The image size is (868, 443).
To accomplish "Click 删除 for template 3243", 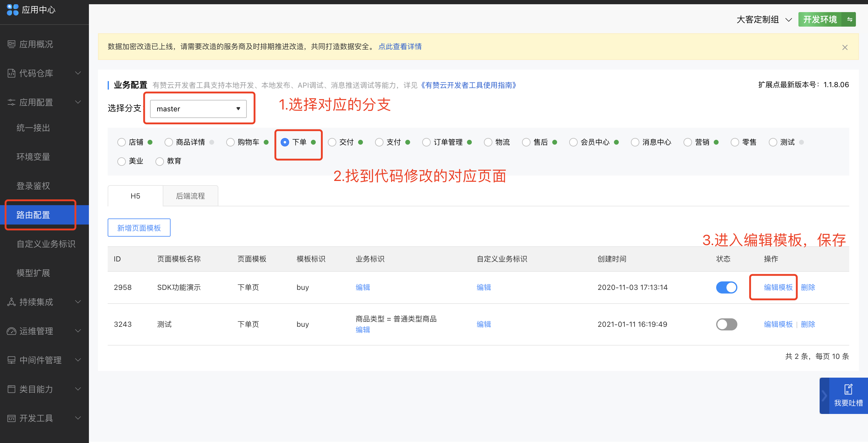I will (x=808, y=324).
